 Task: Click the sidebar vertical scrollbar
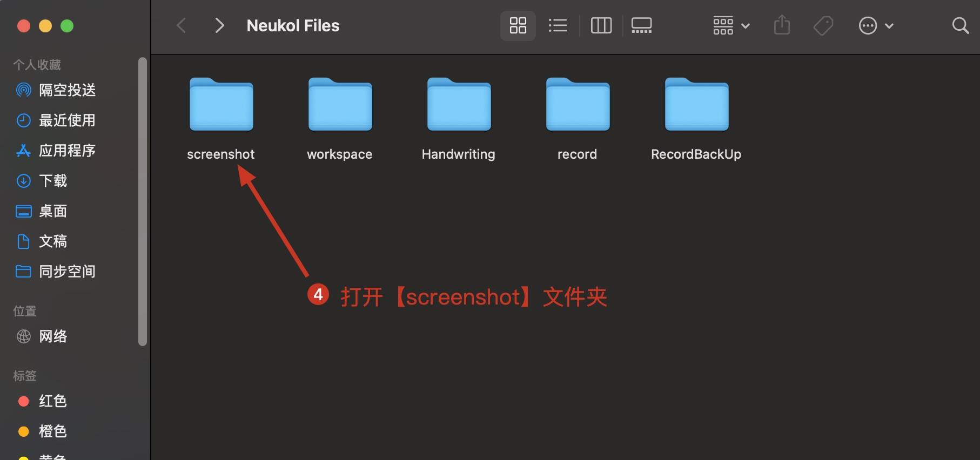(142, 201)
